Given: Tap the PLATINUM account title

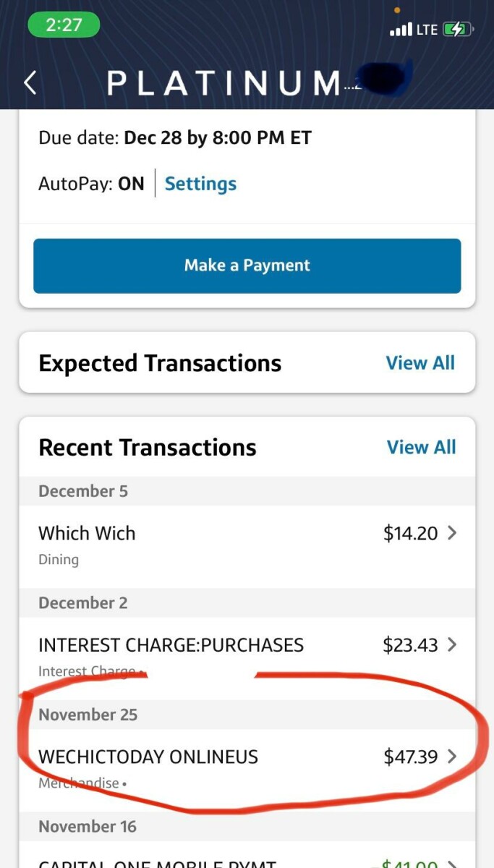Looking at the screenshot, I should 224,83.
